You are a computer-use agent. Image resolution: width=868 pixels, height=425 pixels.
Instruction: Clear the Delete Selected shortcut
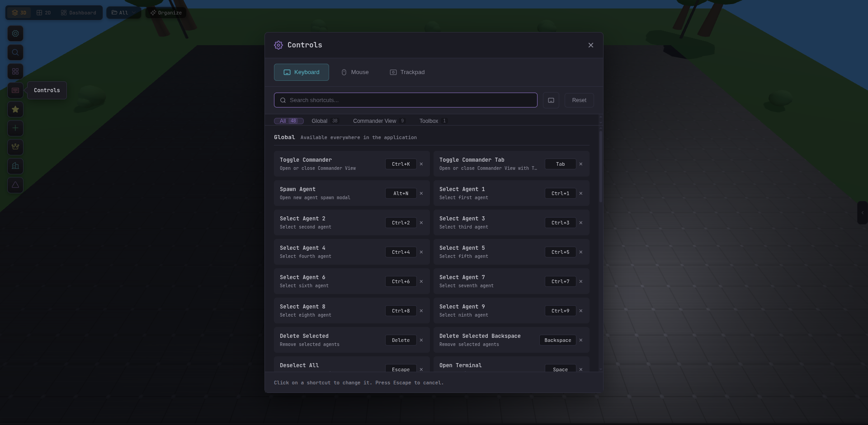tap(421, 340)
